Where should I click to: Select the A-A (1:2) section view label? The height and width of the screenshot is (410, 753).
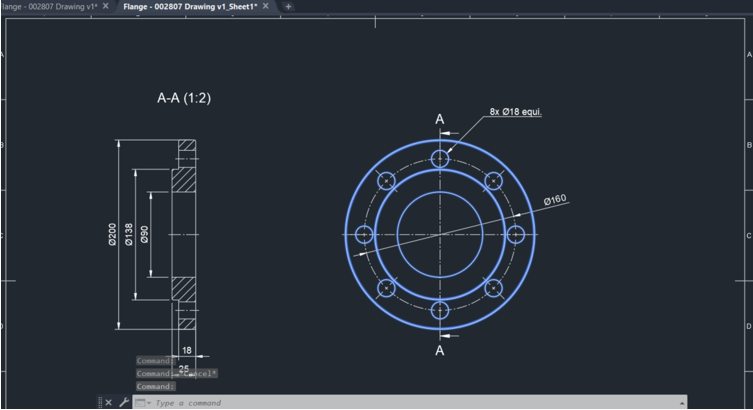[x=184, y=98]
